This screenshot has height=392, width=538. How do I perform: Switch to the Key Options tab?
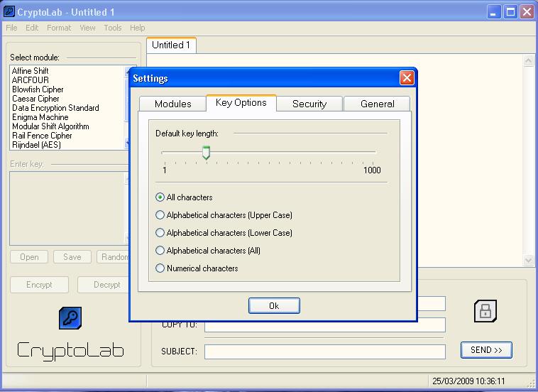(x=241, y=103)
